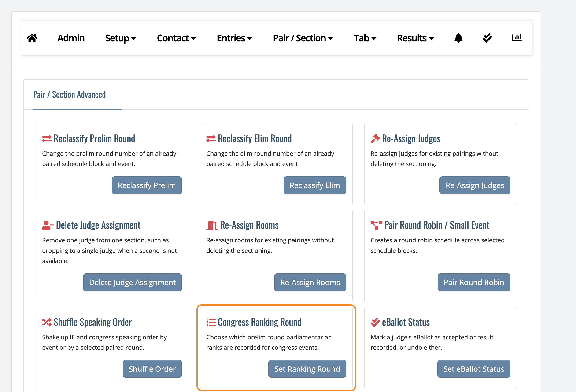Go to the home icon
The image size is (576, 392).
pos(32,38)
